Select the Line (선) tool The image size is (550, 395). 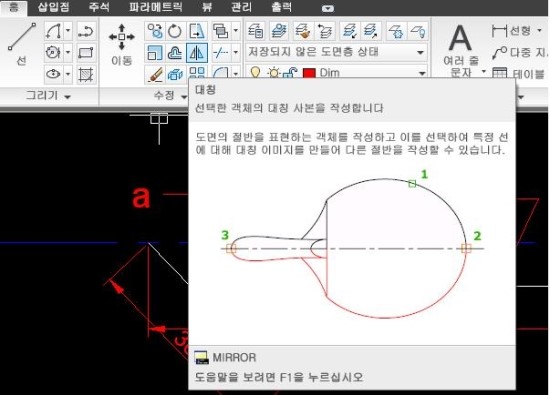tap(22, 44)
